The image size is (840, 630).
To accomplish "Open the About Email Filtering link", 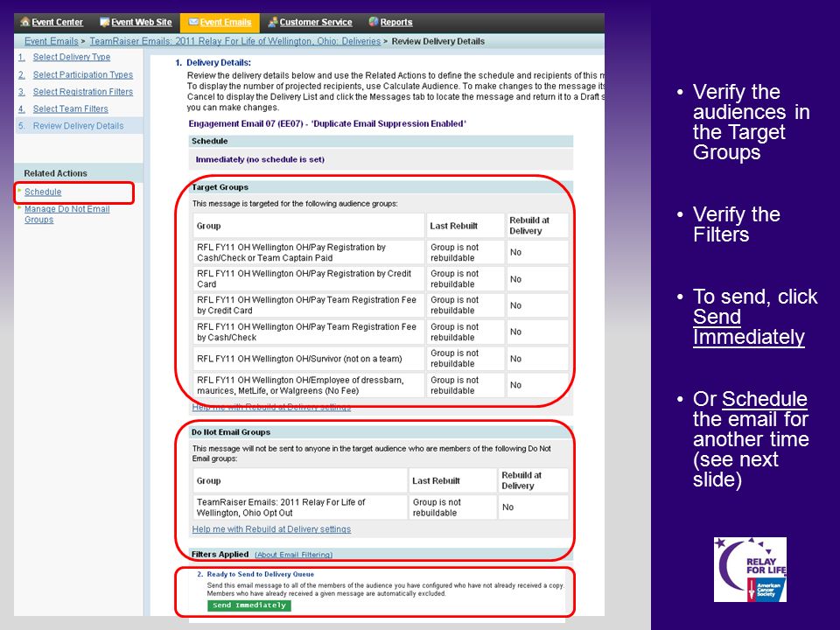I will click(293, 555).
